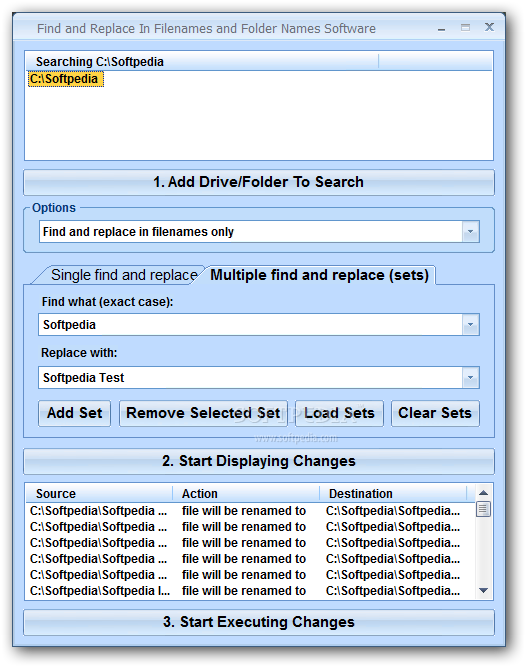Click the Source column header
Image resolution: width=526 pixels, height=667 pixels.
pyautogui.click(x=99, y=493)
